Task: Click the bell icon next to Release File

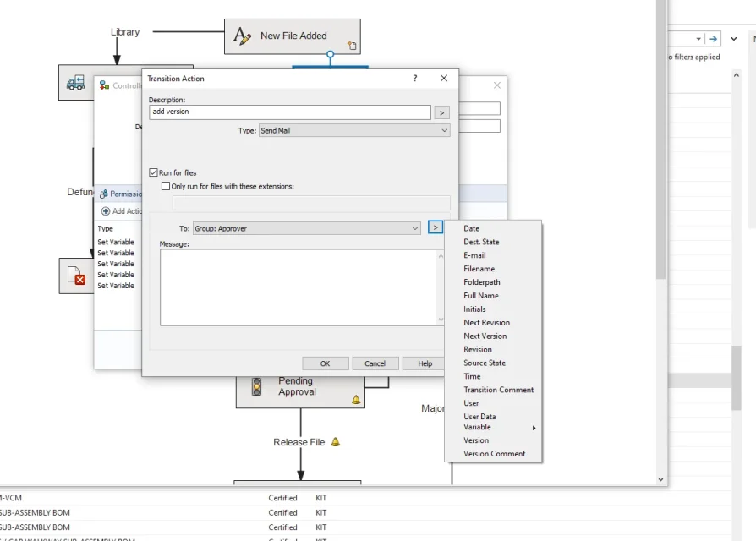Action: click(x=336, y=442)
